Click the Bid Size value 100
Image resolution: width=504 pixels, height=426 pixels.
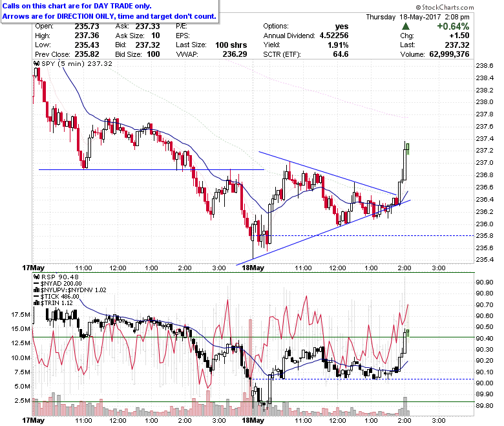coord(153,54)
